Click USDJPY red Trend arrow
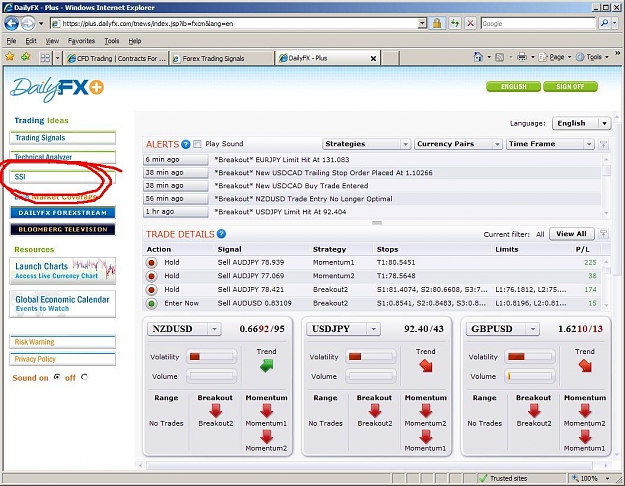This screenshot has width=625, height=486. point(426,366)
